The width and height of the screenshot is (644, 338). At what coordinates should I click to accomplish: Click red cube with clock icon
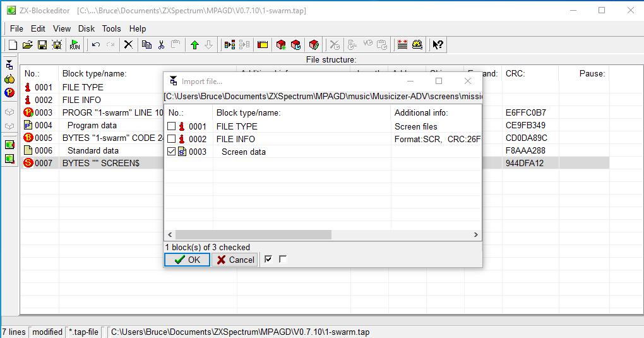[295, 44]
